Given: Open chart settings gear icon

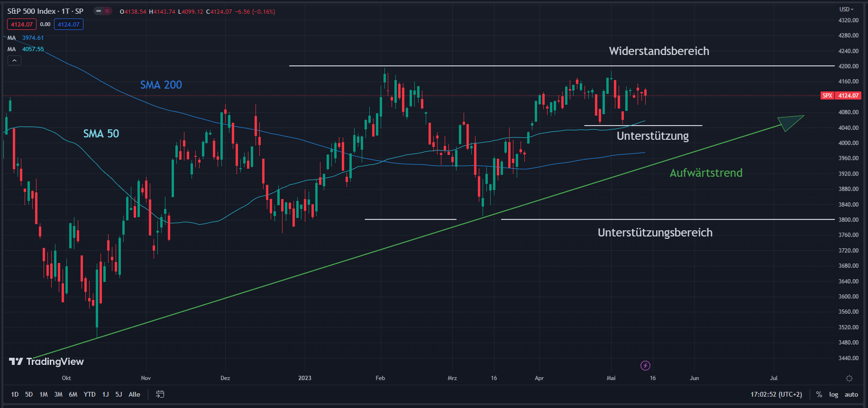Looking at the screenshot, I should (849, 378).
